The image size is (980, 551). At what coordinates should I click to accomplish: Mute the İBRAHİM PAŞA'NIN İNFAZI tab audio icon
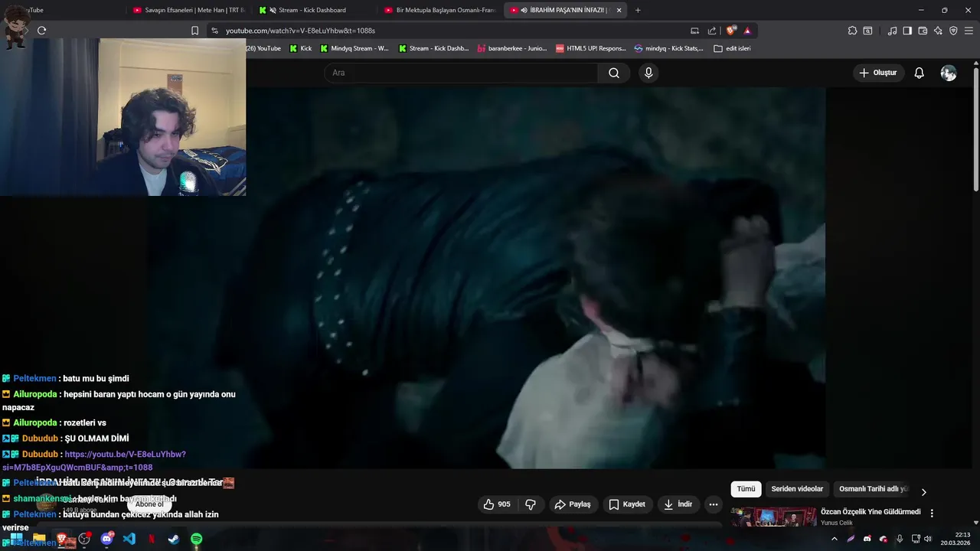pyautogui.click(x=524, y=10)
